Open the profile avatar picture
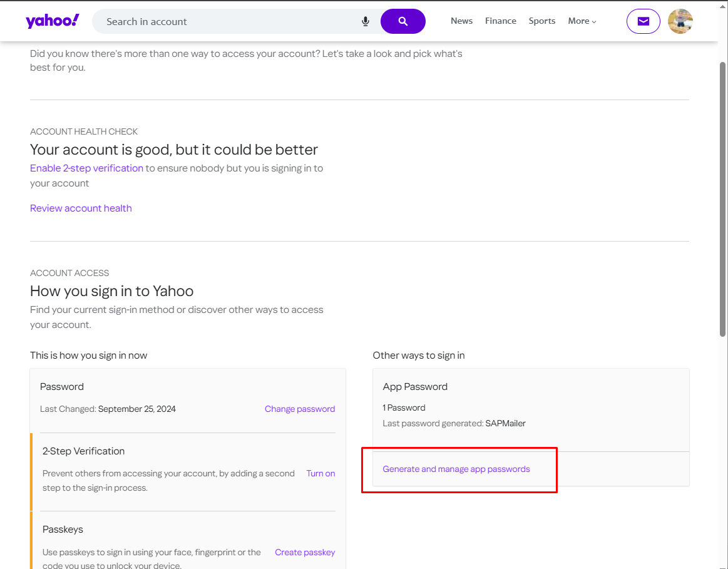The image size is (728, 569). (680, 21)
